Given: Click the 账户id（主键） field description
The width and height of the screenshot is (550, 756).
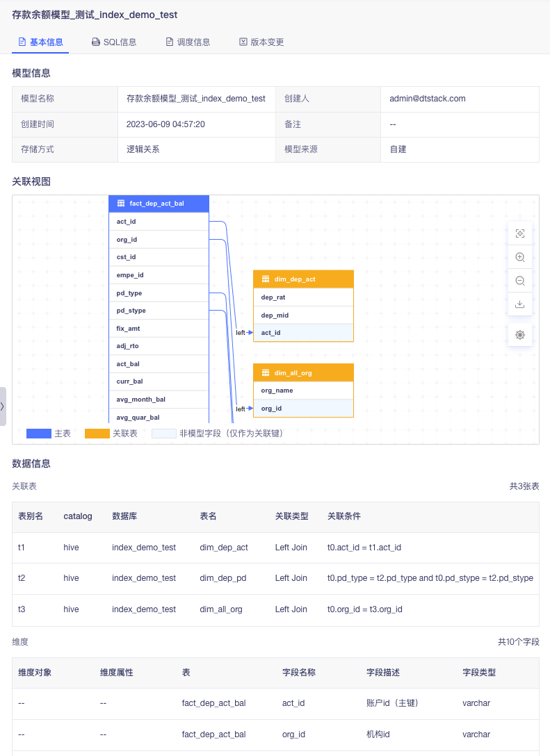Looking at the screenshot, I should 392,703.
